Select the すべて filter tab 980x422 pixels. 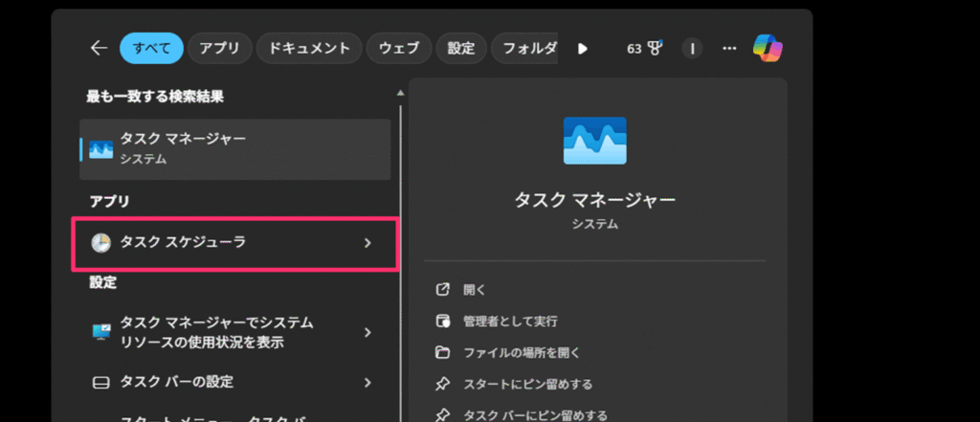pyautogui.click(x=151, y=48)
